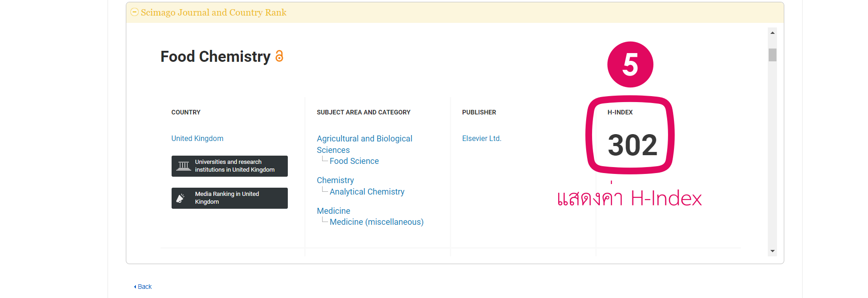Image resolution: width=868 pixels, height=298 pixels.
Task: Go back using the Back link
Action: click(x=143, y=287)
